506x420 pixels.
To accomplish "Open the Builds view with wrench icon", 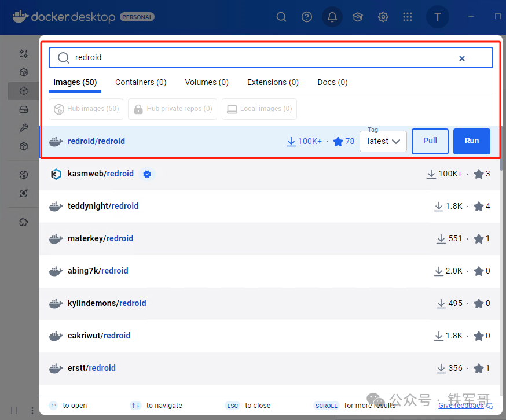I will (24, 127).
